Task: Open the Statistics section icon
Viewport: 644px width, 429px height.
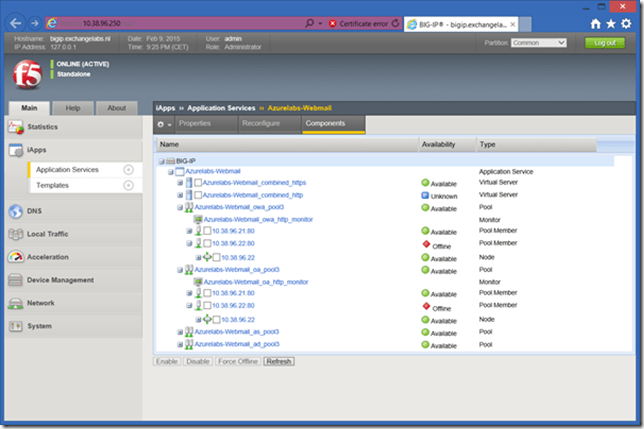Action: click(16, 127)
